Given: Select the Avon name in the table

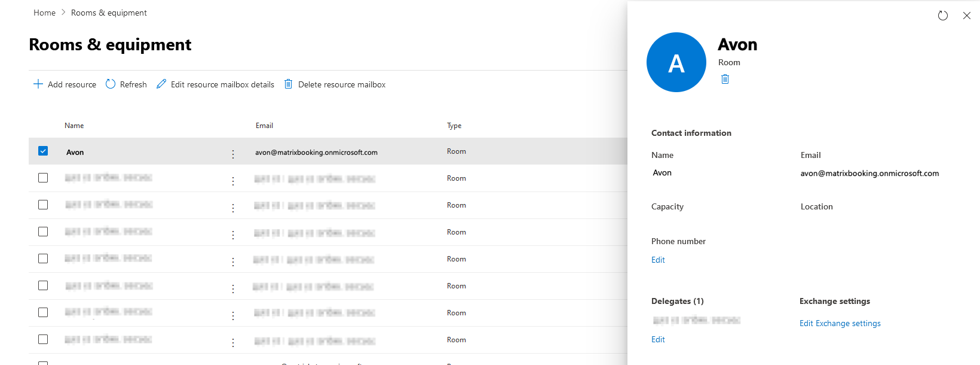Looking at the screenshot, I should pyautogui.click(x=75, y=153).
